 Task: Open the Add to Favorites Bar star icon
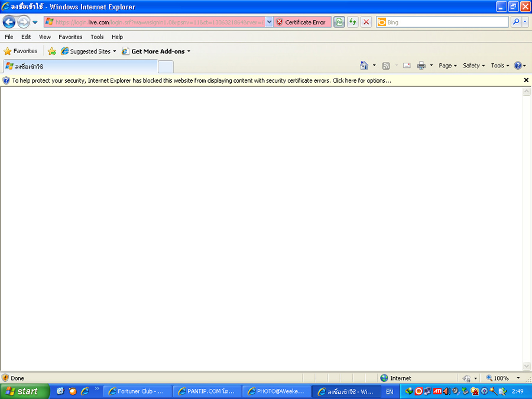[52, 51]
